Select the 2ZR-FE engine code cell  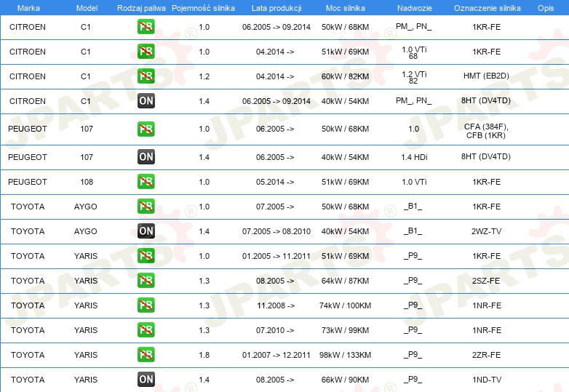(486, 355)
